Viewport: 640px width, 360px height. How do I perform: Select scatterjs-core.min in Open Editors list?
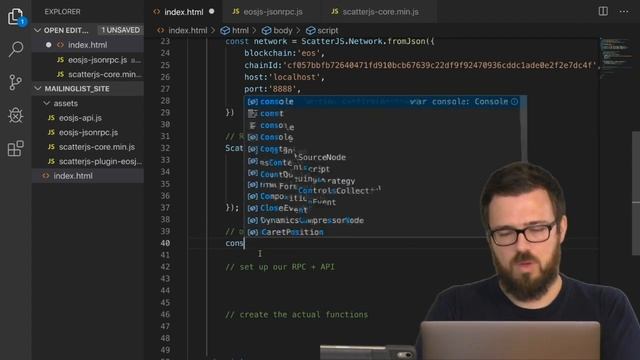pyautogui.click(x=88, y=74)
